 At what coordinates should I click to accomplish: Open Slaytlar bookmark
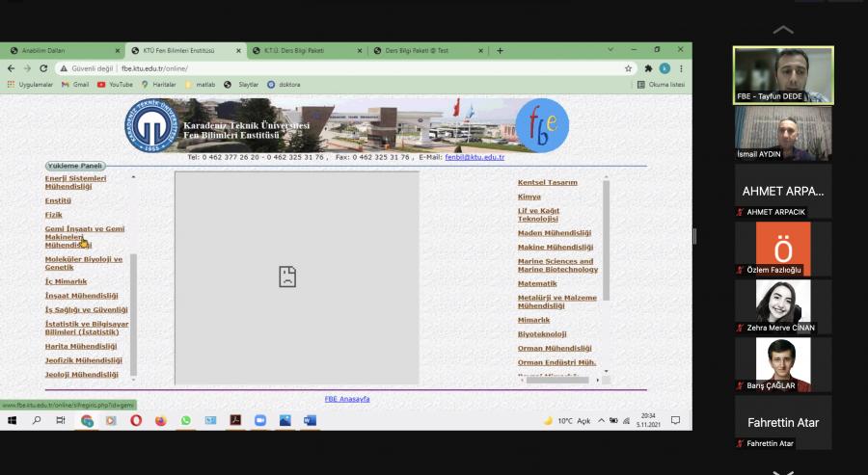(241, 85)
